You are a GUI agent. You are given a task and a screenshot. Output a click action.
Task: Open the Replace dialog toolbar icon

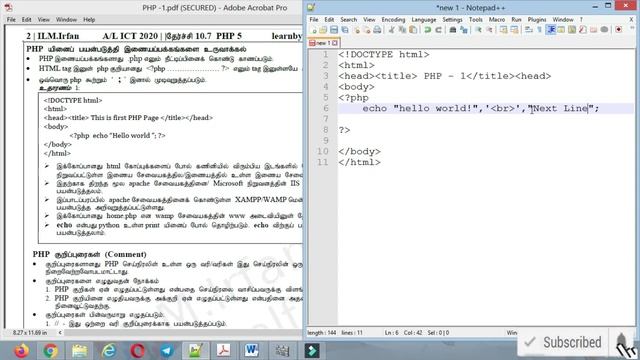[464, 30]
